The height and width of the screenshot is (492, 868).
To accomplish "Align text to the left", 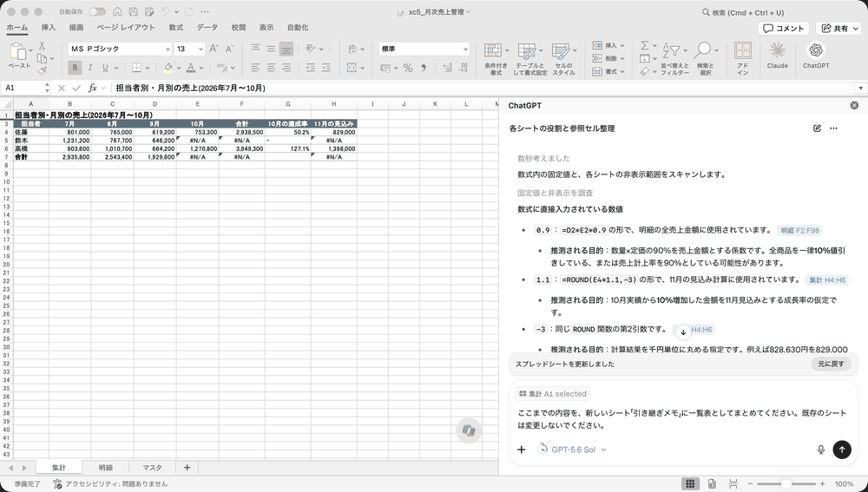I will [x=255, y=68].
